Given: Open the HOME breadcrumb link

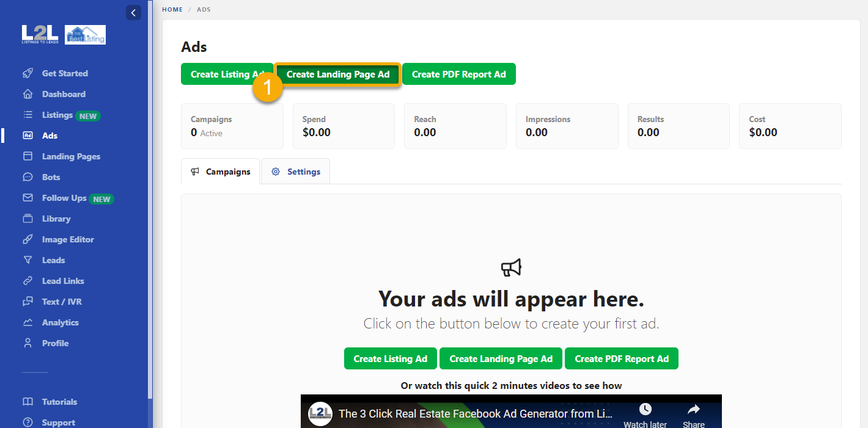Looking at the screenshot, I should pyautogui.click(x=172, y=9).
